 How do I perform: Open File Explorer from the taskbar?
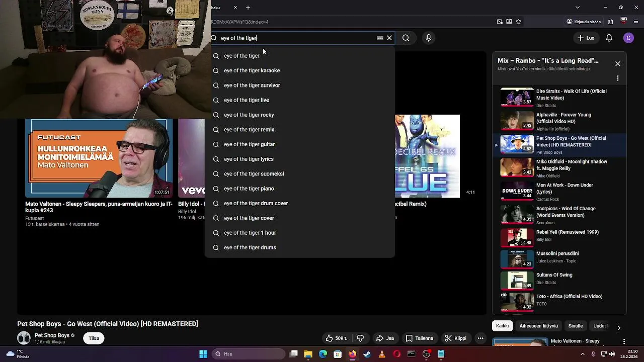308,354
